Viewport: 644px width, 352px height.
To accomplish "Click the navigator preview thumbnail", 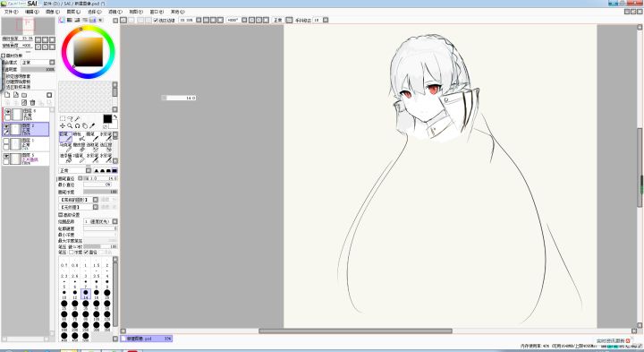I will click(28, 26).
